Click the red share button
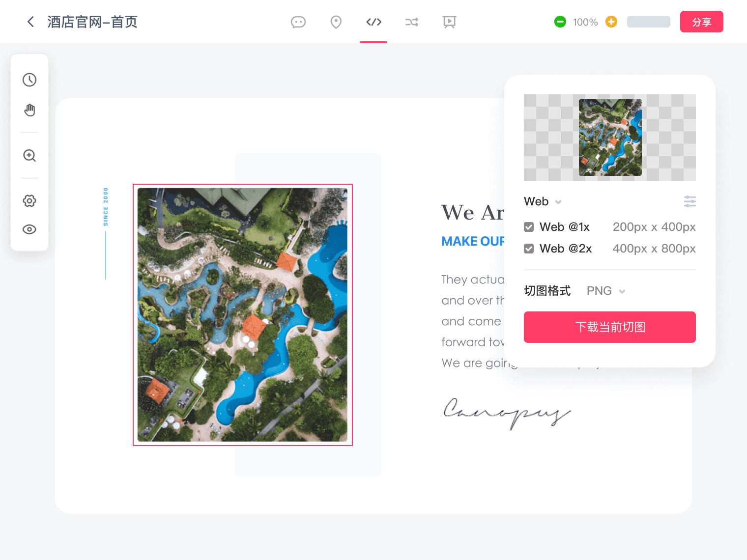The image size is (747, 560). 701,22
